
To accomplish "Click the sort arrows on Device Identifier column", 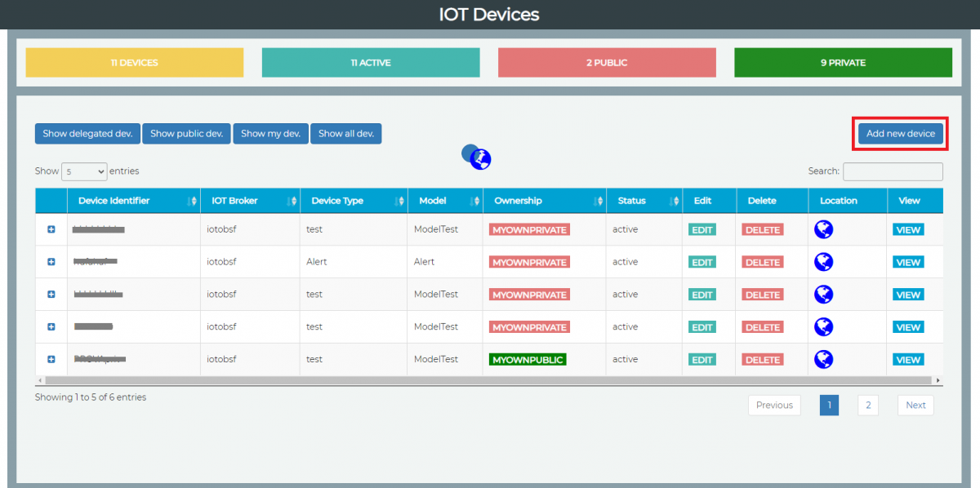I will tap(193, 201).
